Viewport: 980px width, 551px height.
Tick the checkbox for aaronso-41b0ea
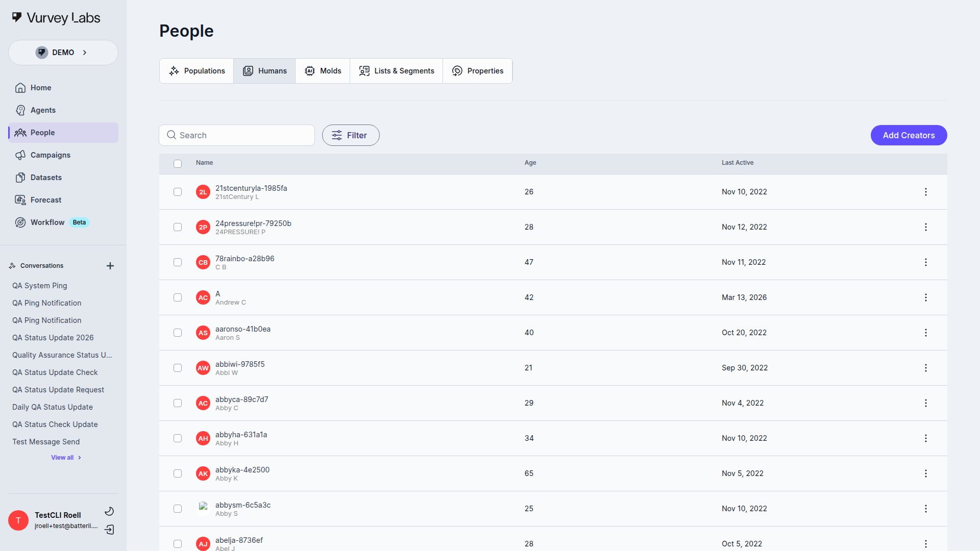178,333
